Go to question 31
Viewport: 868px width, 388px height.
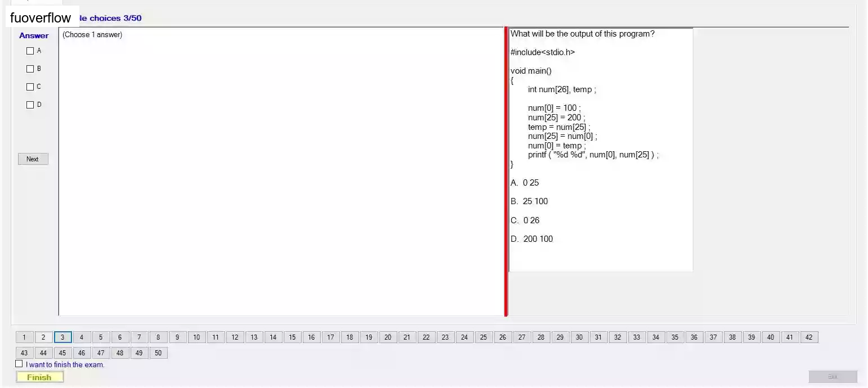pos(598,337)
